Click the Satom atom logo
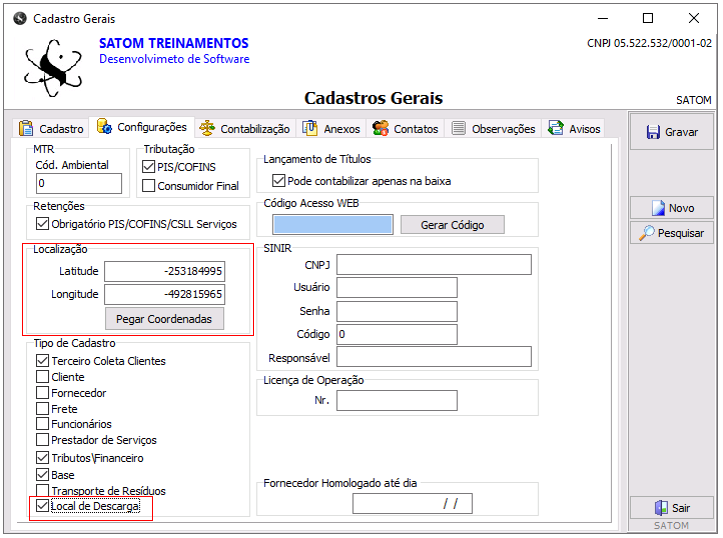723x538 pixels. tap(55, 64)
